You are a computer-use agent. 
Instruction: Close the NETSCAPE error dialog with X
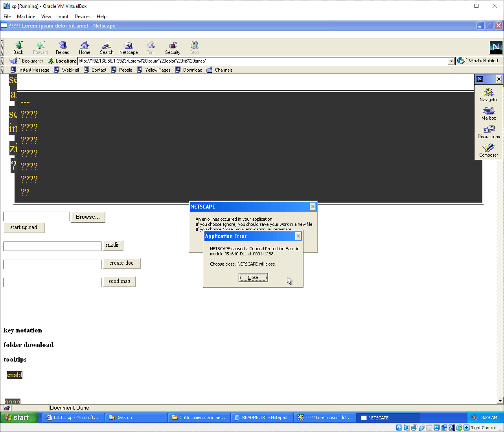point(313,207)
